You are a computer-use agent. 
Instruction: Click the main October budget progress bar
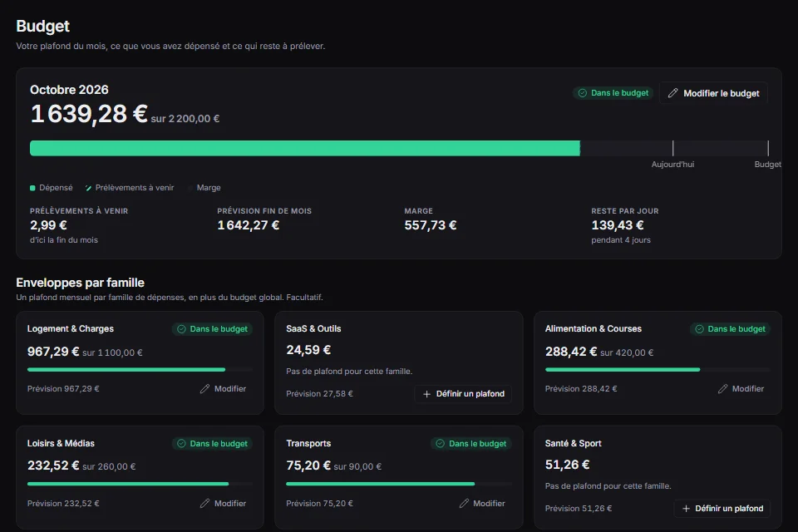399,148
